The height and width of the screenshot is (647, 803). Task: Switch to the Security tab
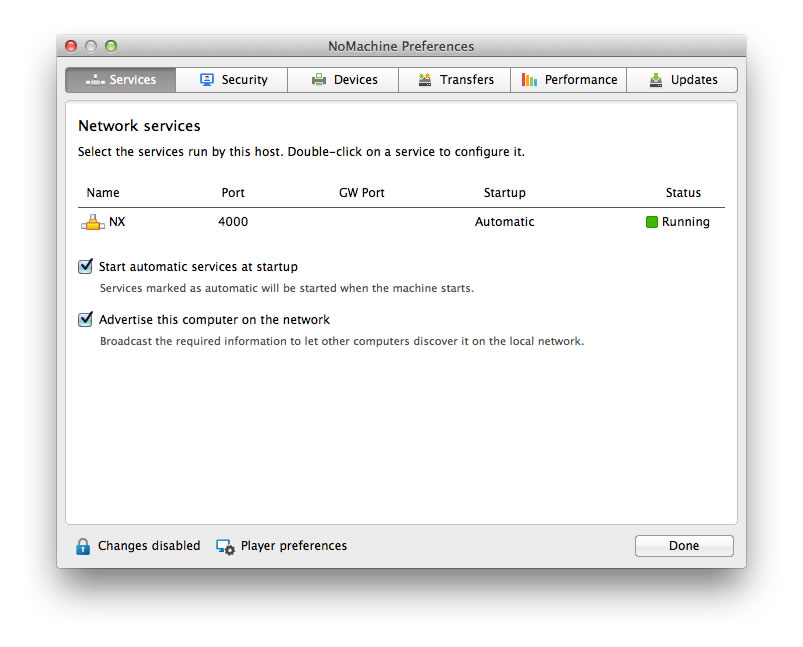pos(231,80)
